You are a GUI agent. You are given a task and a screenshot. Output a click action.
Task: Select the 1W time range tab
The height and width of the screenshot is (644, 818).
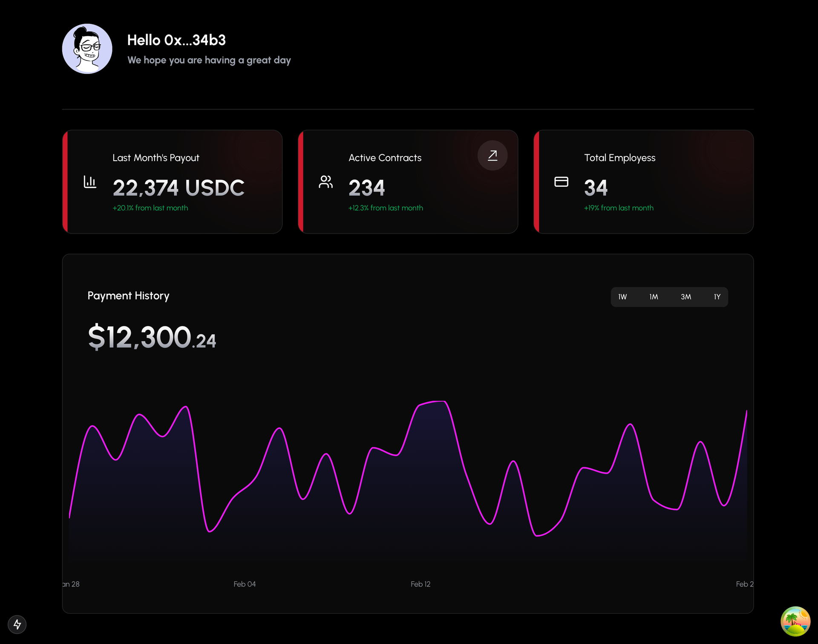(622, 297)
